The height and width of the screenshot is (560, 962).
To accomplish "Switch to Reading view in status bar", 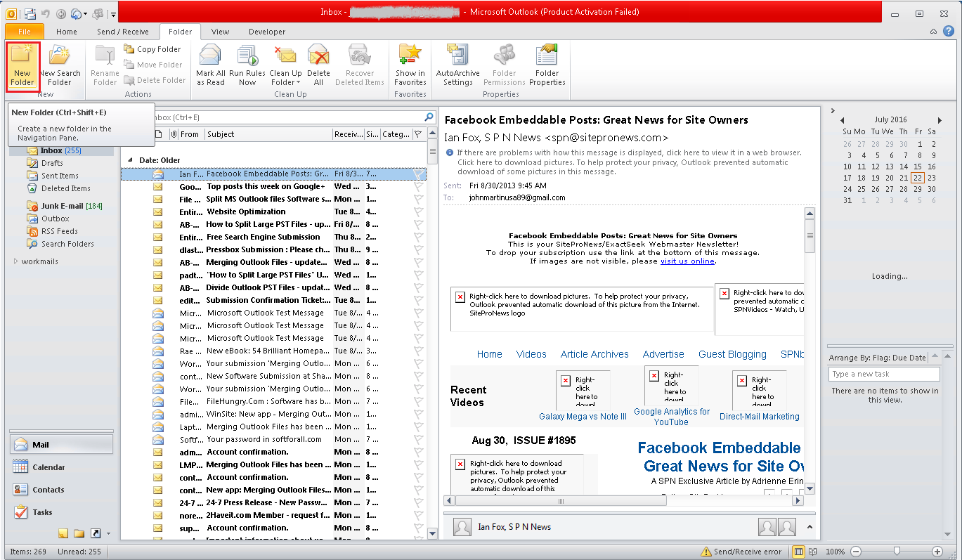I will coord(812,552).
